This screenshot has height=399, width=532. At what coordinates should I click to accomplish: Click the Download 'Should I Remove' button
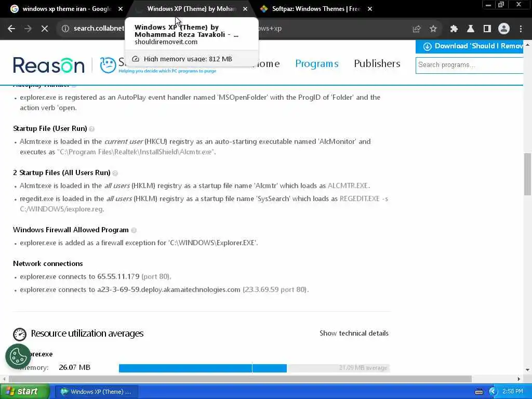(470, 46)
